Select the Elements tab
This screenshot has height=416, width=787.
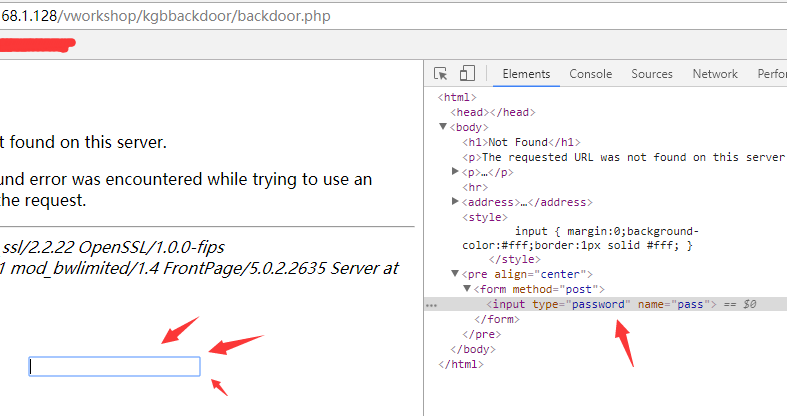(526, 74)
